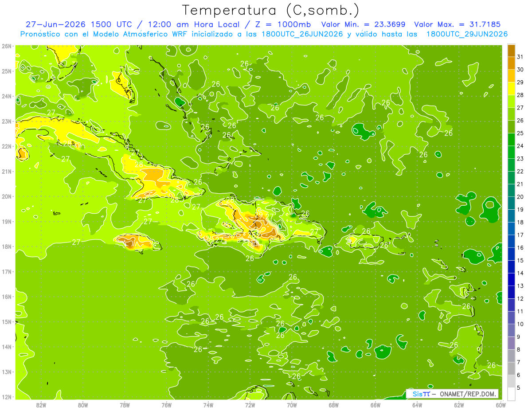
Task: Click the latitude label 14N
Action: (x=7, y=347)
